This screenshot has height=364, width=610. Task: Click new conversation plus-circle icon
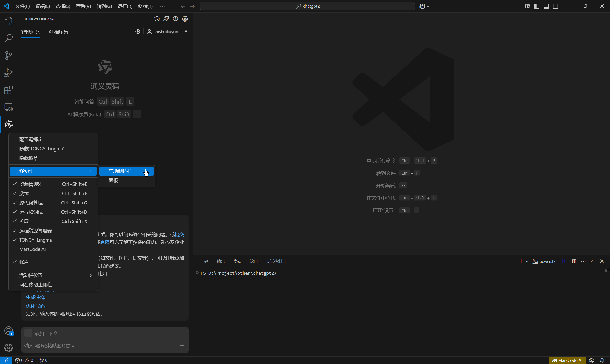[x=137, y=31]
